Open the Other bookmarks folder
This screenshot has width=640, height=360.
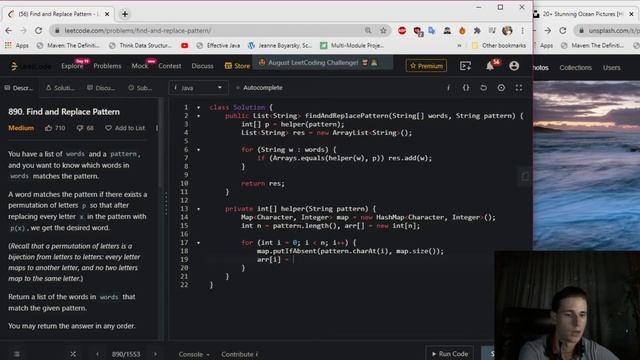498,46
